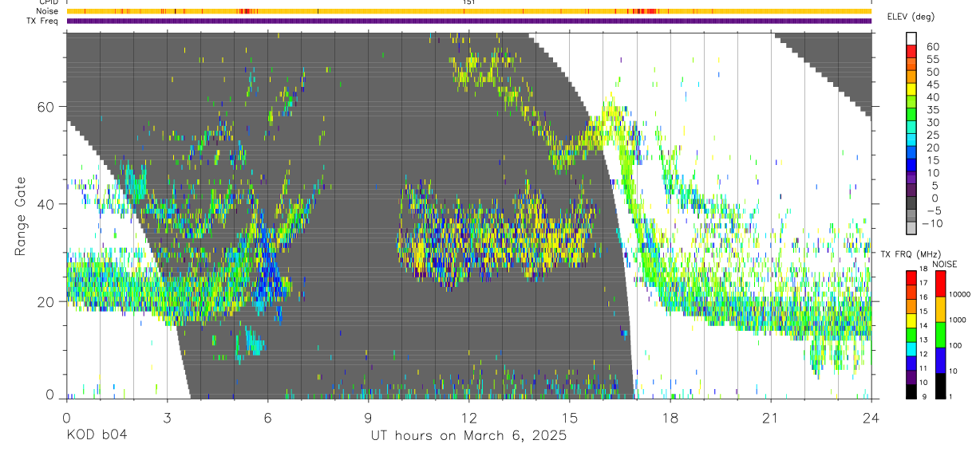The height and width of the screenshot is (452, 980).
Task: Select red TX FRQ swatch between 17 and 18
Action: pos(911,277)
